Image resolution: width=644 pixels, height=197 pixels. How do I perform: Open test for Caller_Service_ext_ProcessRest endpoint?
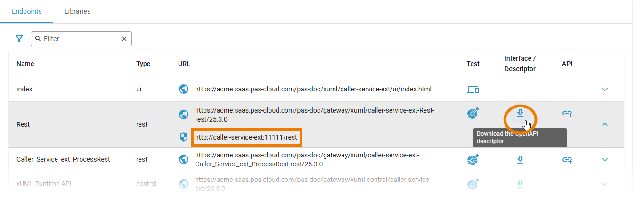pyautogui.click(x=473, y=160)
